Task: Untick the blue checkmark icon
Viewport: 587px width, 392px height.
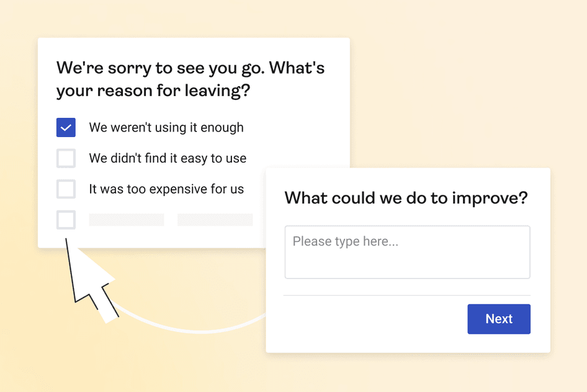Action: [x=66, y=127]
